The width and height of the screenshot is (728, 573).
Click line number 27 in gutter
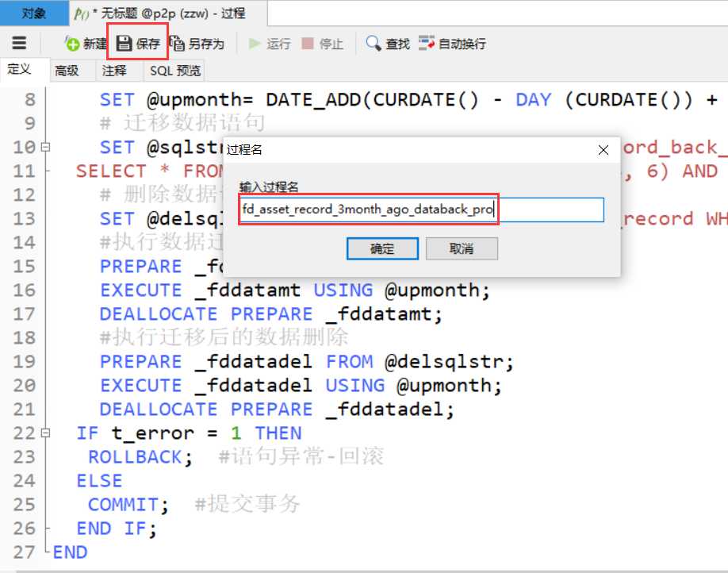(24, 552)
